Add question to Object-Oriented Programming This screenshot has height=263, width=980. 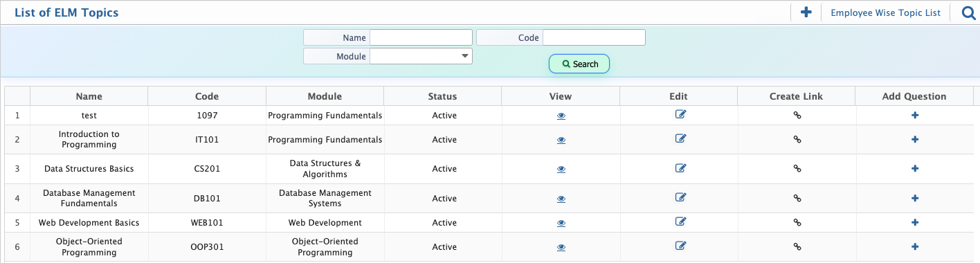click(x=915, y=246)
